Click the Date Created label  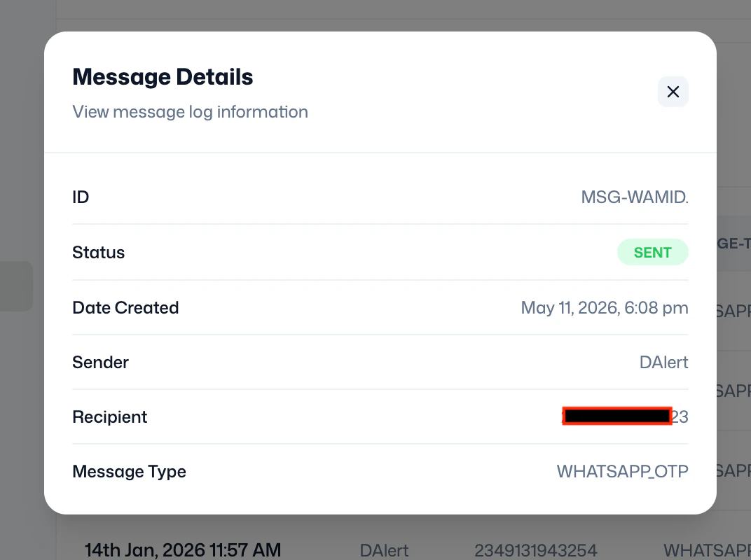coord(125,308)
